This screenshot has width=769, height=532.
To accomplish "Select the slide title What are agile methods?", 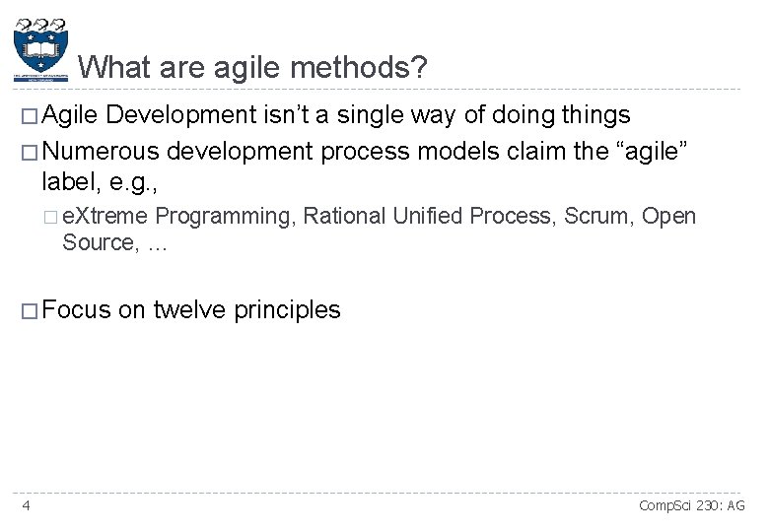I will click(x=252, y=68).
